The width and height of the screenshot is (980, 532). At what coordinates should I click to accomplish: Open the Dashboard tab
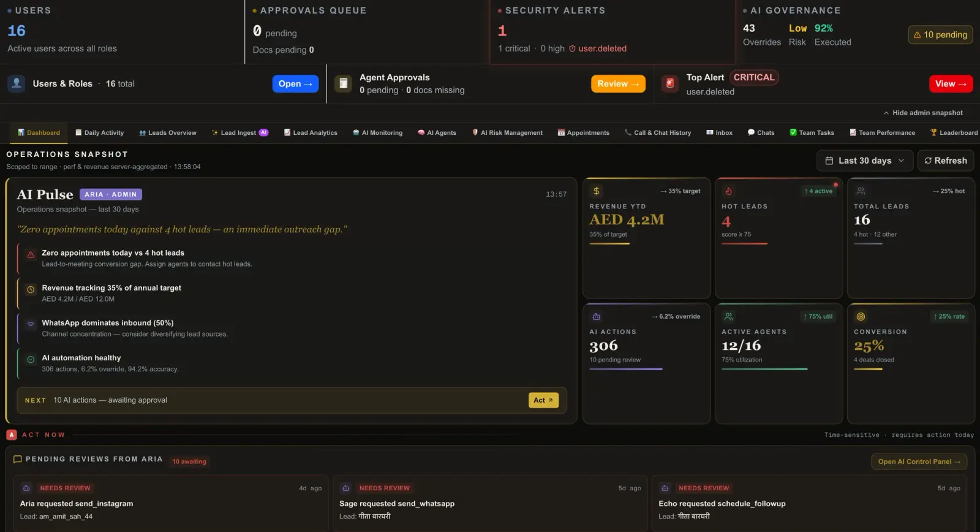pos(39,132)
